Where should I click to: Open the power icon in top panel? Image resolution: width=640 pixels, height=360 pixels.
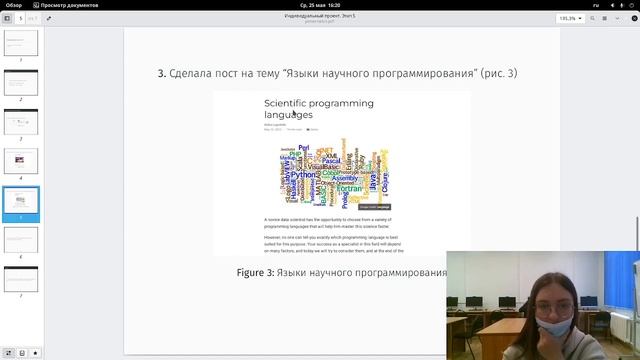631,5
